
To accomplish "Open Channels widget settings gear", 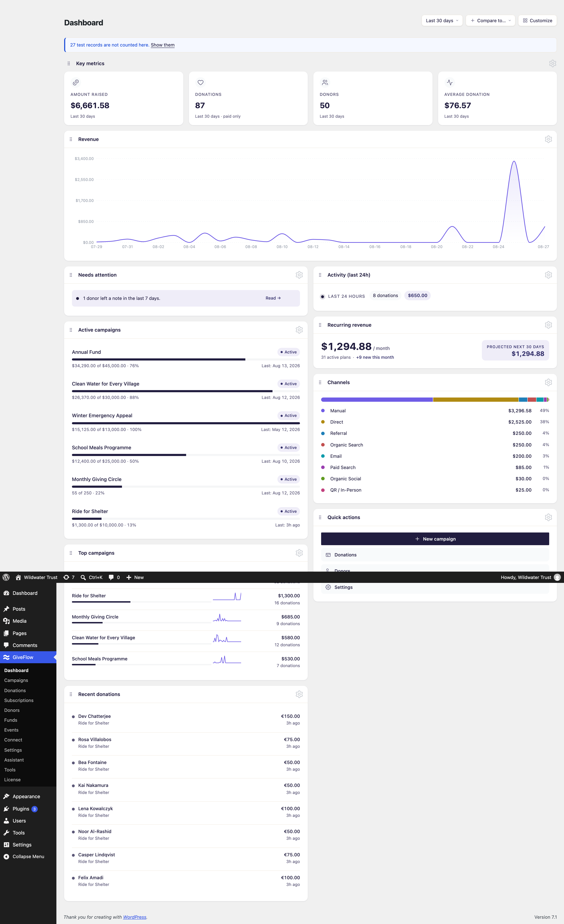I will pyautogui.click(x=548, y=382).
